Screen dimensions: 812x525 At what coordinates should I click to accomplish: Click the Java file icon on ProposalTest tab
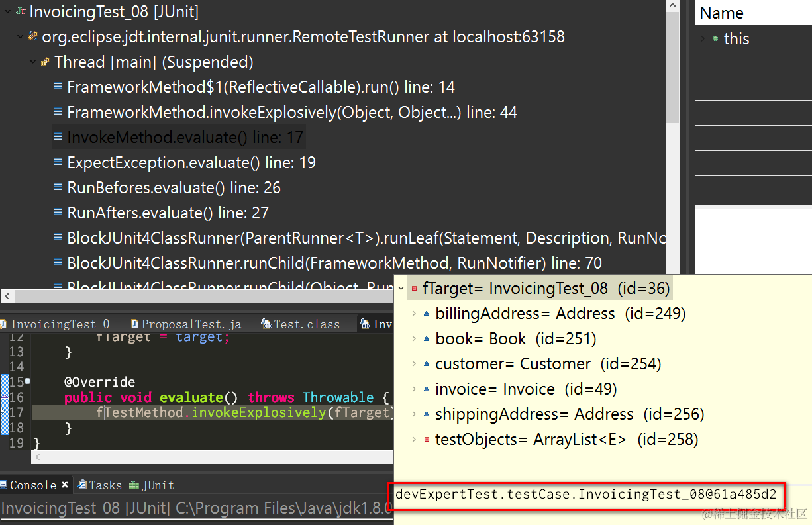[135, 324]
